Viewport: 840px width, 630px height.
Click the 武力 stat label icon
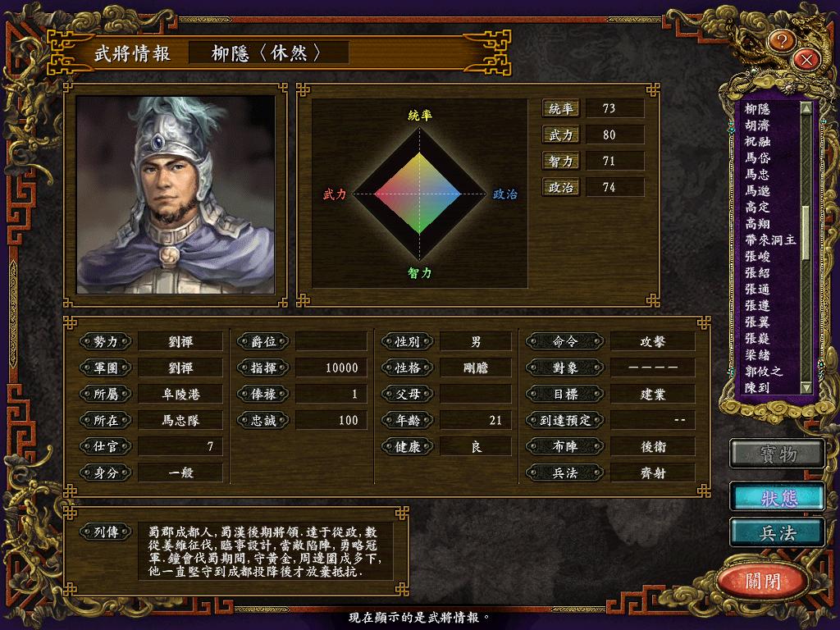[561, 135]
